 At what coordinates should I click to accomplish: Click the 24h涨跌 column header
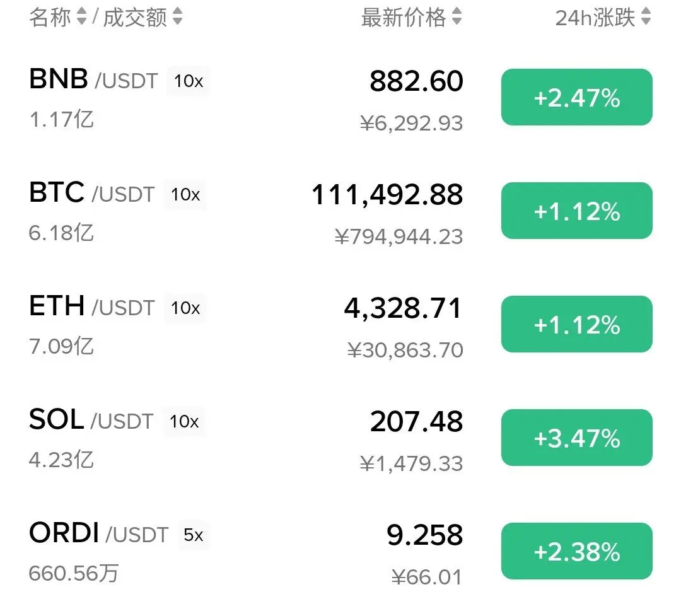(x=595, y=18)
